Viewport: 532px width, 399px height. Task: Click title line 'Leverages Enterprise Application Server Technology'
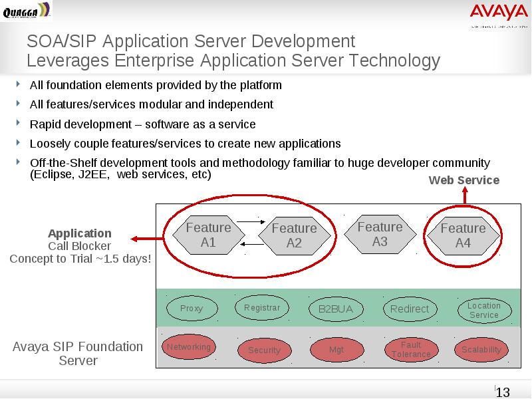click(233, 61)
